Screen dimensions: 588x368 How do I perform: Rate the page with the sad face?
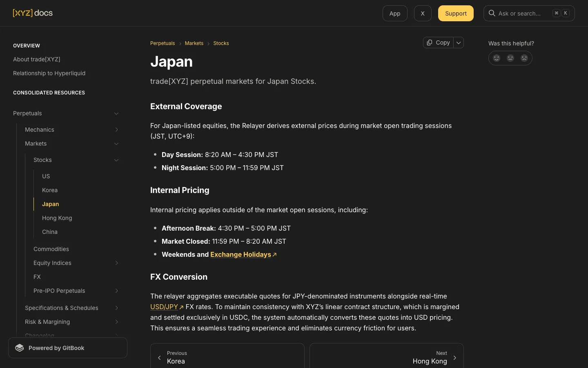[x=524, y=58]
